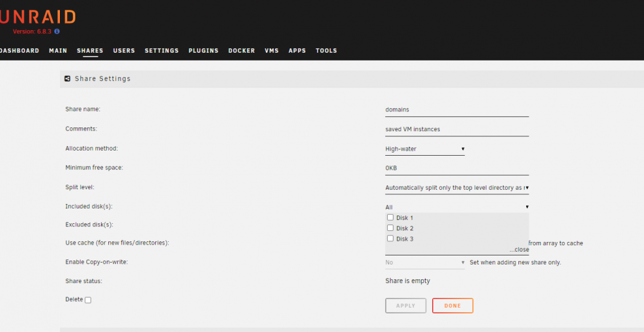The width and height of the screenshot is (644, 332).
Task: Click the Disk 3 label
Action: click(x=404, y=239)
